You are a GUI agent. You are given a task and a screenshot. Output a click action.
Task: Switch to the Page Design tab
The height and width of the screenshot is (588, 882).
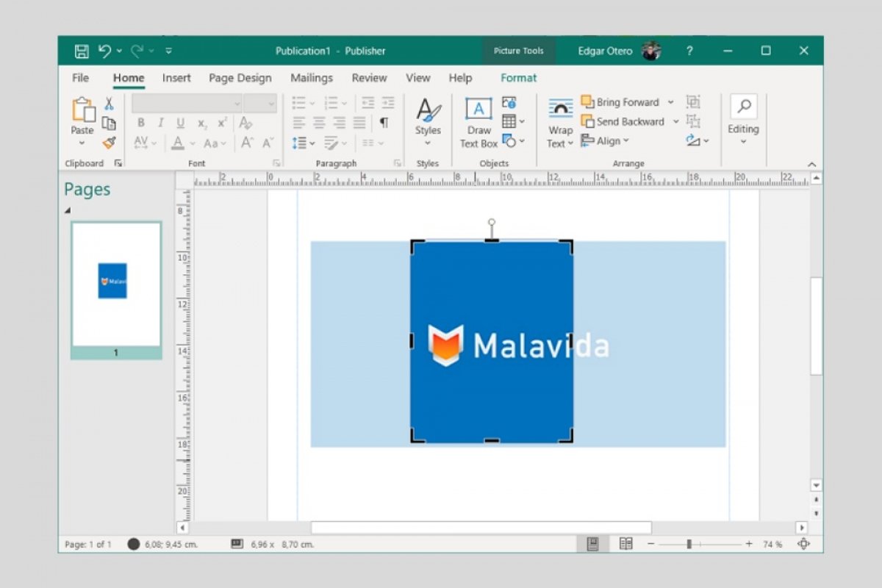240,78
